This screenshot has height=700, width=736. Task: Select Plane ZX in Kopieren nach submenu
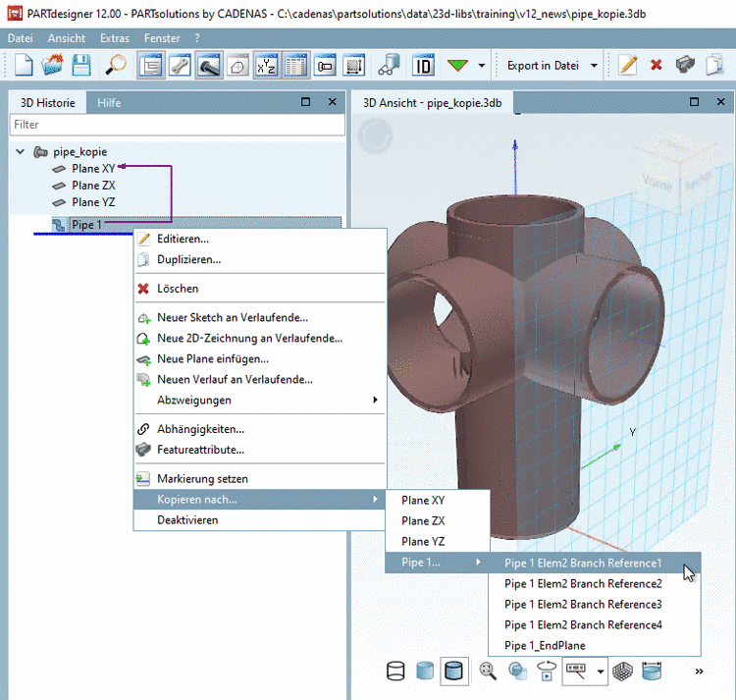click(438, 521)
